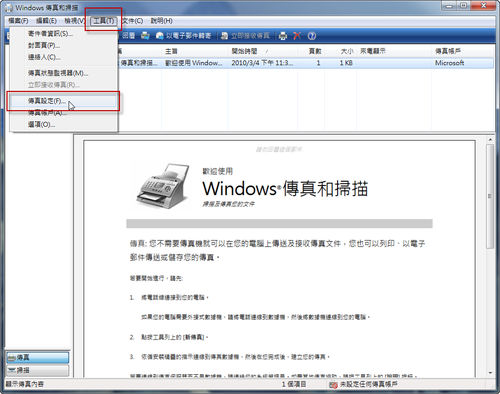The height and width of the screenshot is (394, 500).
Task: Select the 歡迎使用 Window... fax row
Action: pos(305,63)
